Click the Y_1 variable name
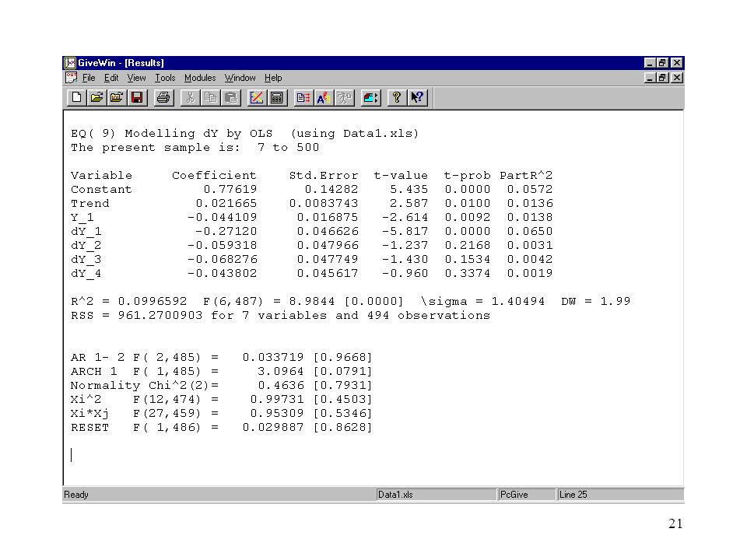 pos(82,218)
